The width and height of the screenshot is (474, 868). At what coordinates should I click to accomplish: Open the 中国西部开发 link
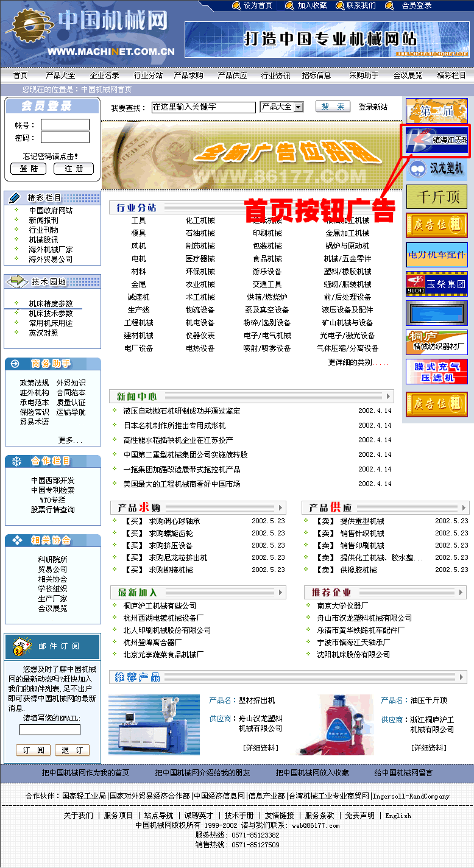pyautogui.click(x=53, y=481)
